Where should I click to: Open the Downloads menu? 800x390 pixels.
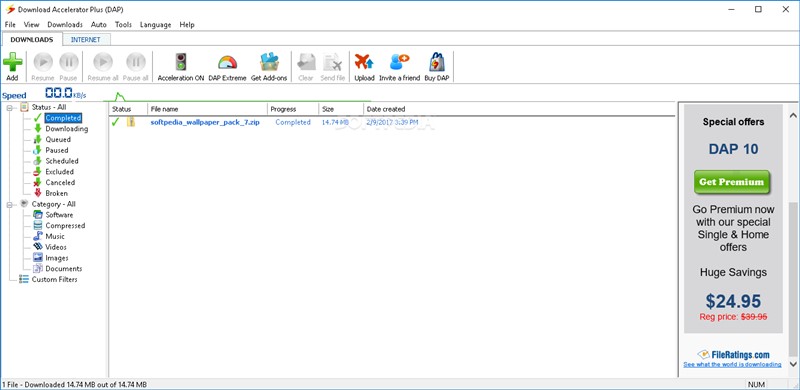(65, 25)
